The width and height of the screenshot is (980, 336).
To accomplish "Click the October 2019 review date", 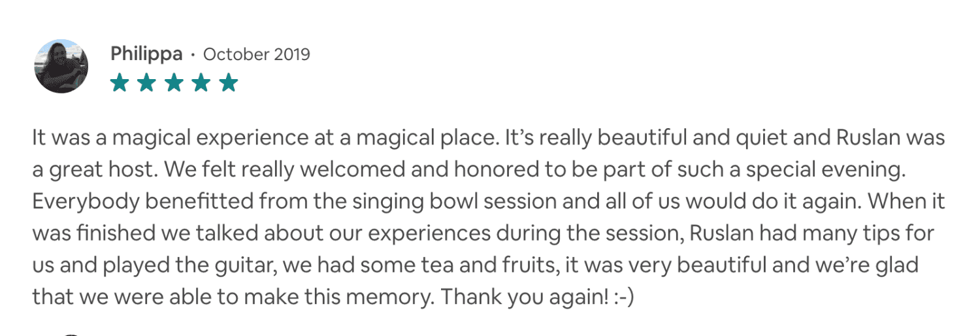I will (x=257, y=54).
